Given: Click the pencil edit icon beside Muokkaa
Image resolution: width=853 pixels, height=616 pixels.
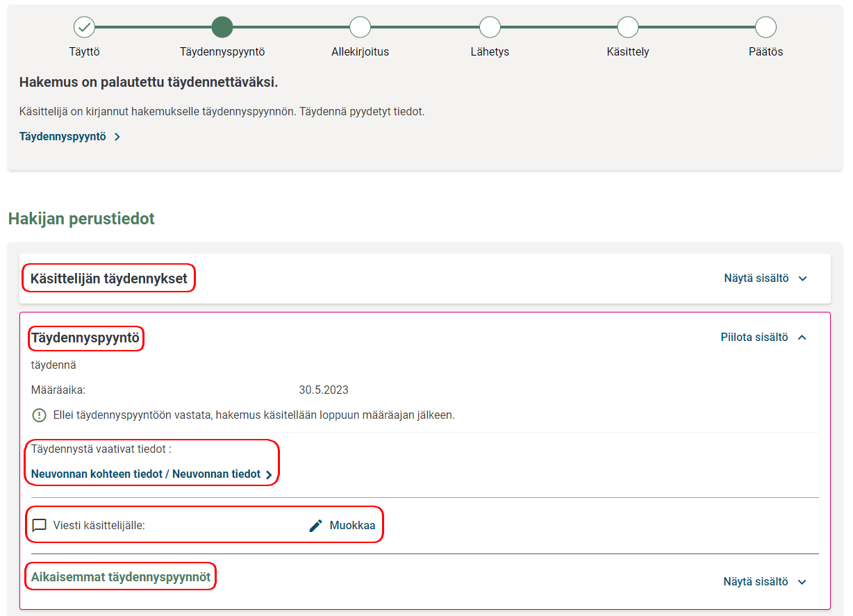Looking at the screenshot, I should click(316, 526).
